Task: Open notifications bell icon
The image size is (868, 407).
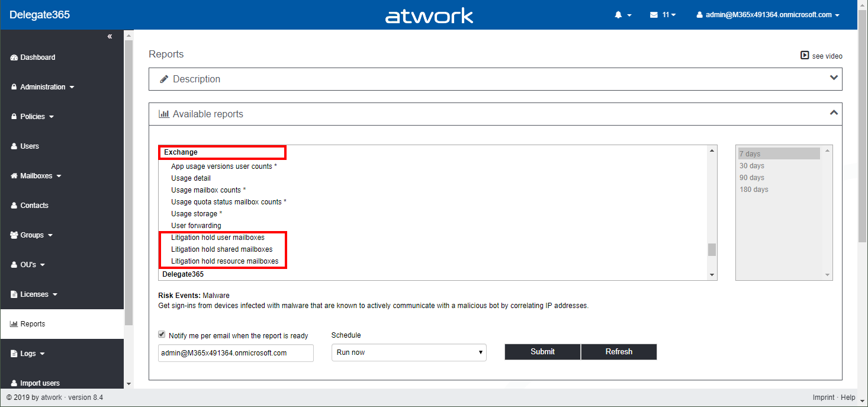Action: coord(618,15)
